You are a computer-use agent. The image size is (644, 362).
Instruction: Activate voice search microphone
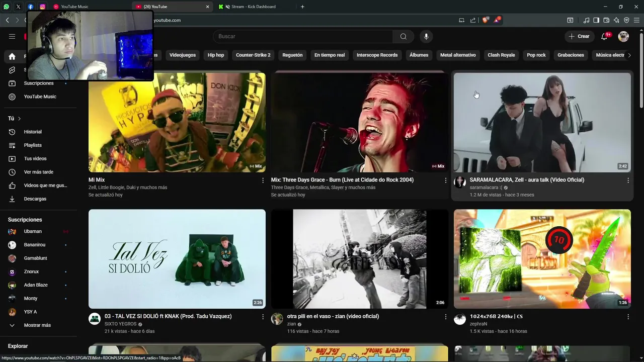point(426,36)
